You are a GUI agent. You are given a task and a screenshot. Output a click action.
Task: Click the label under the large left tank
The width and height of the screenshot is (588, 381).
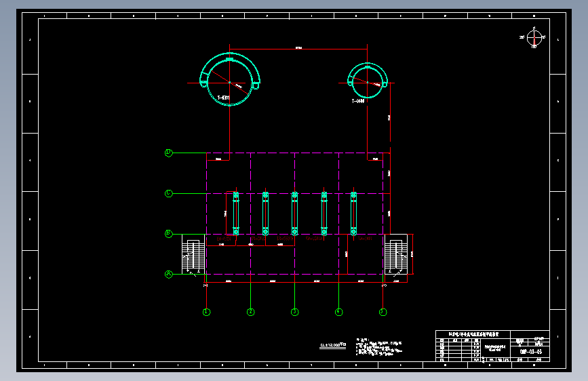(224, 98)
